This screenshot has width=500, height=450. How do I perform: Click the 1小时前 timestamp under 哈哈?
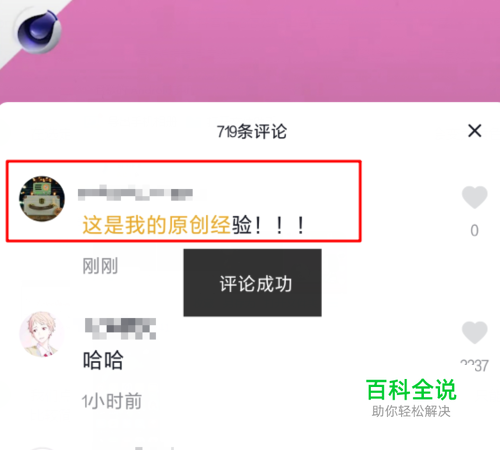pyautogui.click(x=112, y=401)
